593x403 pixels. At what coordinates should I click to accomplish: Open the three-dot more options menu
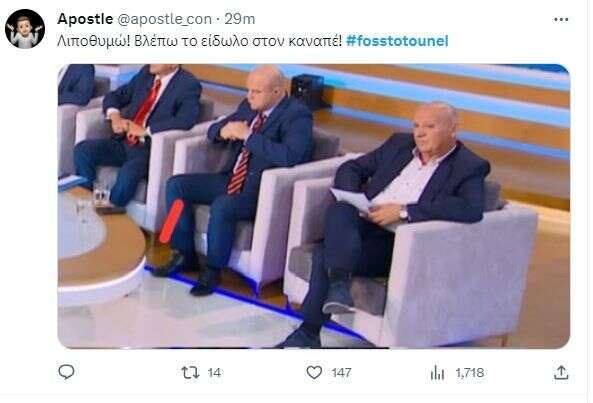pos(561,20)
